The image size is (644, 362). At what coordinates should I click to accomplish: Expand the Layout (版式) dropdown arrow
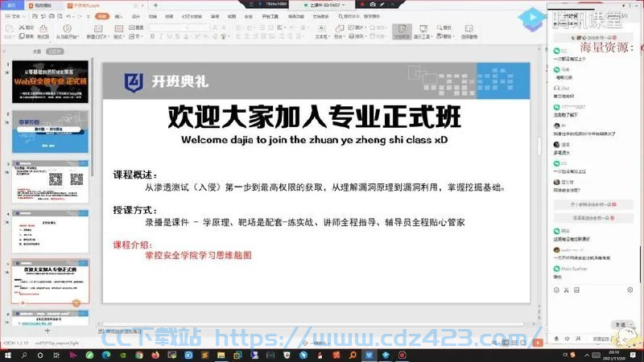pyautogui.click(x=124, y=37)
